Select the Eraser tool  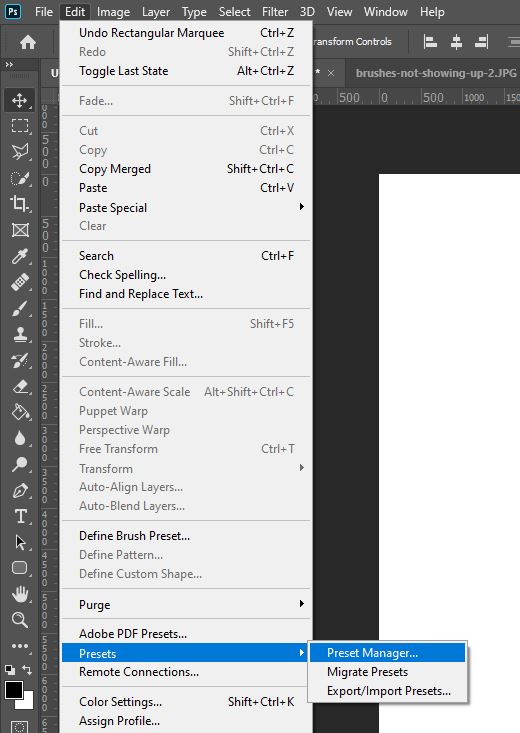pos(20,387)
